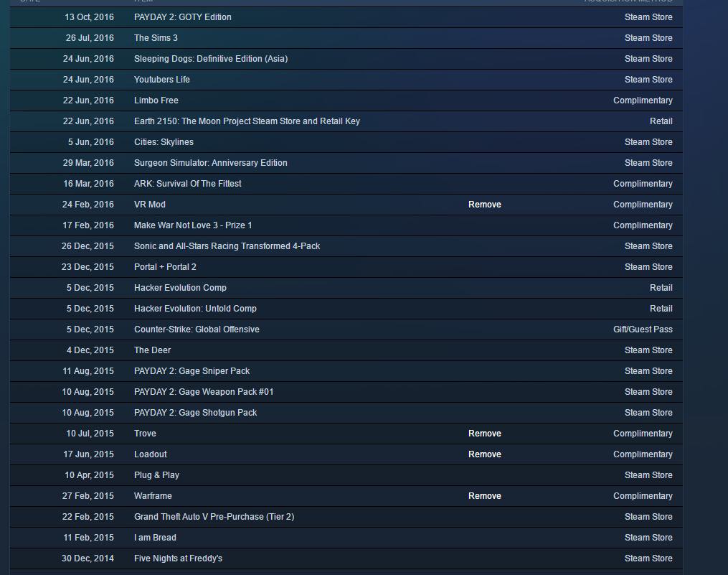
Task: Select 'Sonic and All-Stars Racing Transformed 4-Pack'
Action: click(227, 246)
